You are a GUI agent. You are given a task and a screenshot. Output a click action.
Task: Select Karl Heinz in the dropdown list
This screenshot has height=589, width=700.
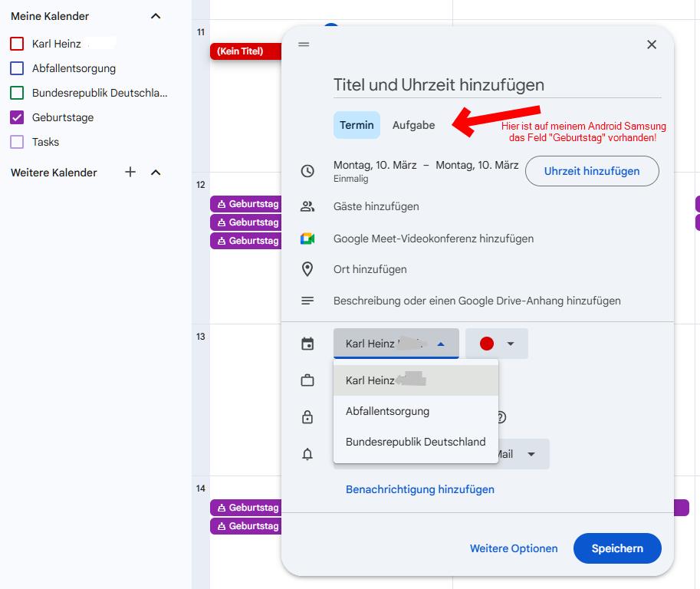coord(416,380)
